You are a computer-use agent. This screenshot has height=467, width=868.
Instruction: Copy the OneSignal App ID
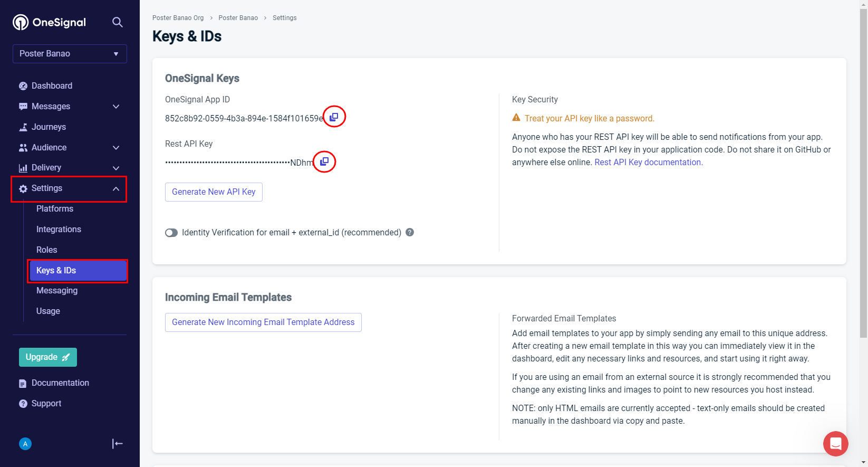(x=334, y=117)
